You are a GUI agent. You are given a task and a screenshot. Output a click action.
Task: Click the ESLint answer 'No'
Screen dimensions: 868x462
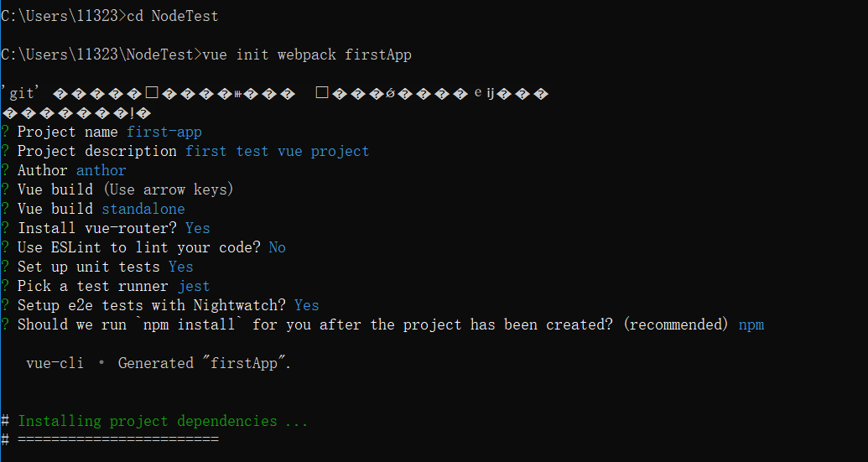coord(278,247)
